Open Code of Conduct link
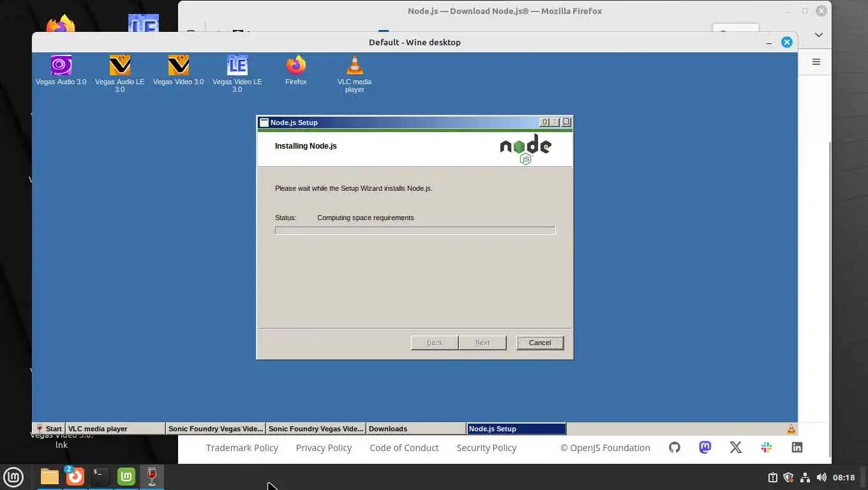The width and height of the screenshot is (868, 490). point(404,448)
